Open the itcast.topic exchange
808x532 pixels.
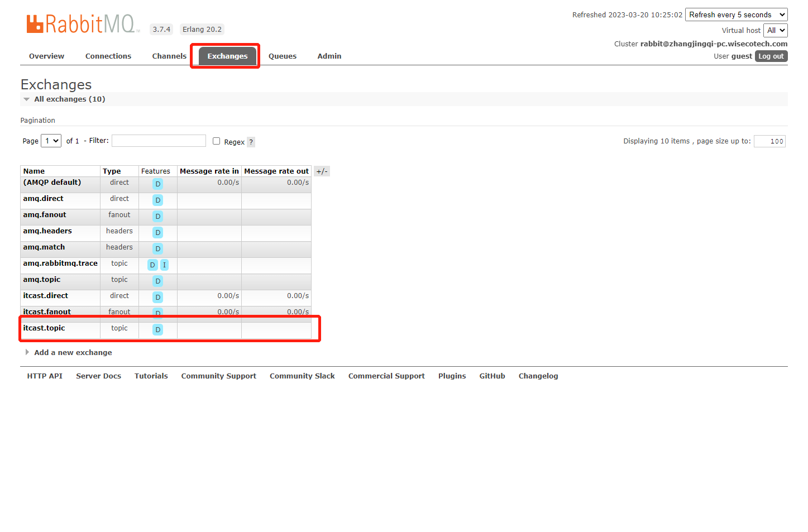click(44, 328)
